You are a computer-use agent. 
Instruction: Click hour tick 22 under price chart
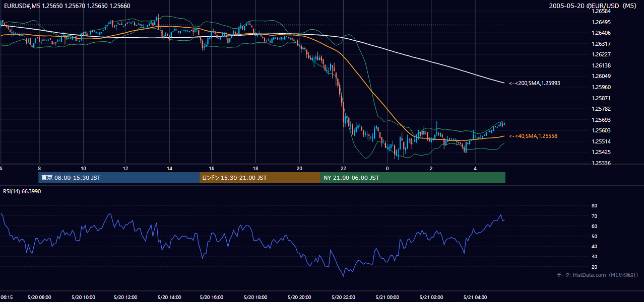coord(343,168)
